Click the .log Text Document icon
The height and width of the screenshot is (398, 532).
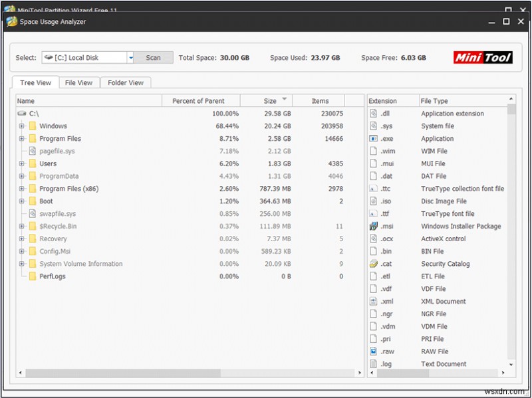click(x=374, y=363)
